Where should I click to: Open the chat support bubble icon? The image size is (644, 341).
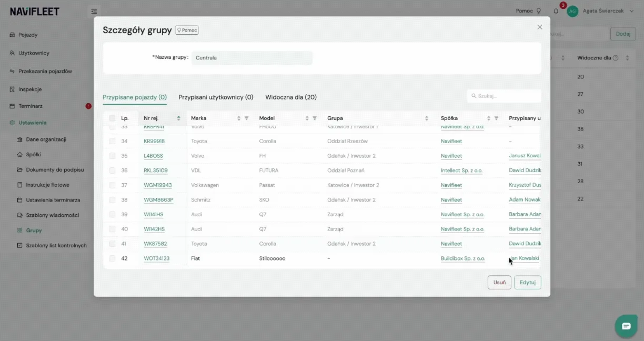(x=626, y=326)
